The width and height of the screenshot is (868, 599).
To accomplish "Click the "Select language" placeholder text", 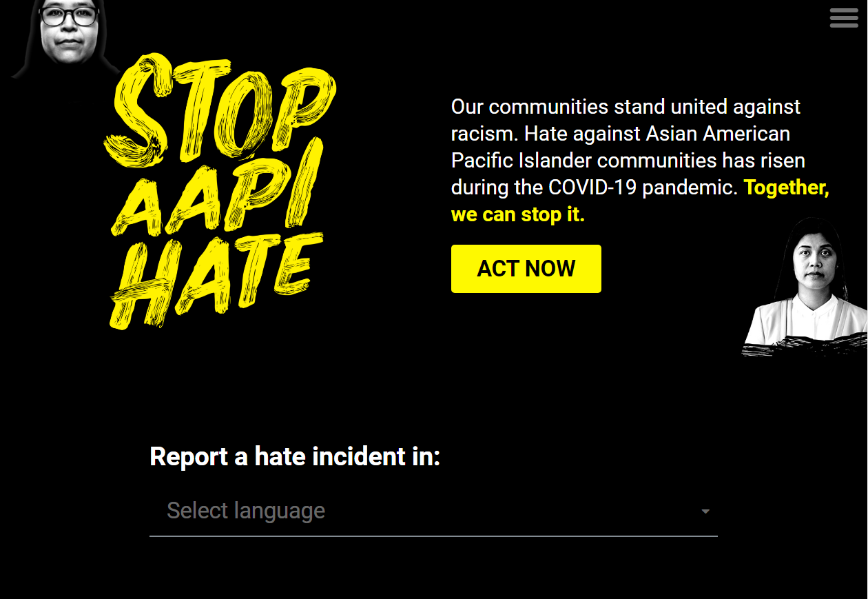I will (x=246, y=511).
